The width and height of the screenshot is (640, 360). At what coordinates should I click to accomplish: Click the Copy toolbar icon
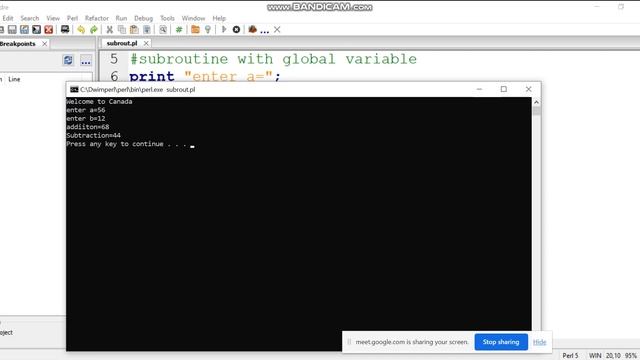coord(122,29)
